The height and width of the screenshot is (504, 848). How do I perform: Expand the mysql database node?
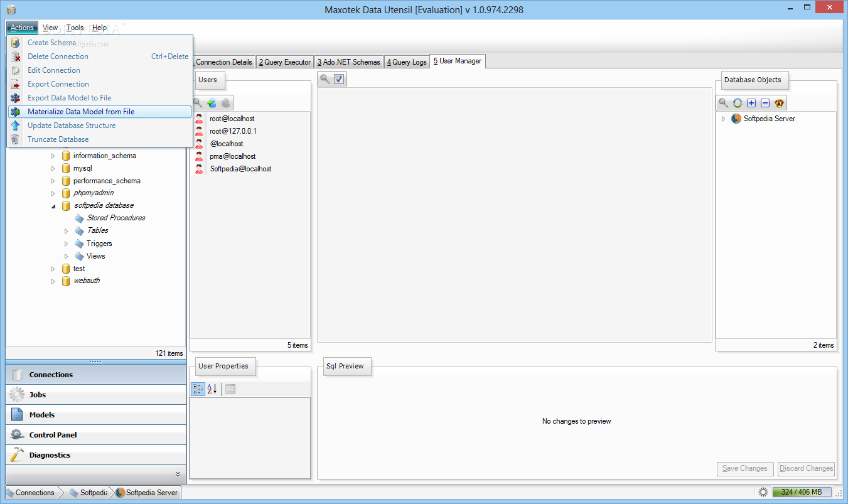[x=53, y=168]
